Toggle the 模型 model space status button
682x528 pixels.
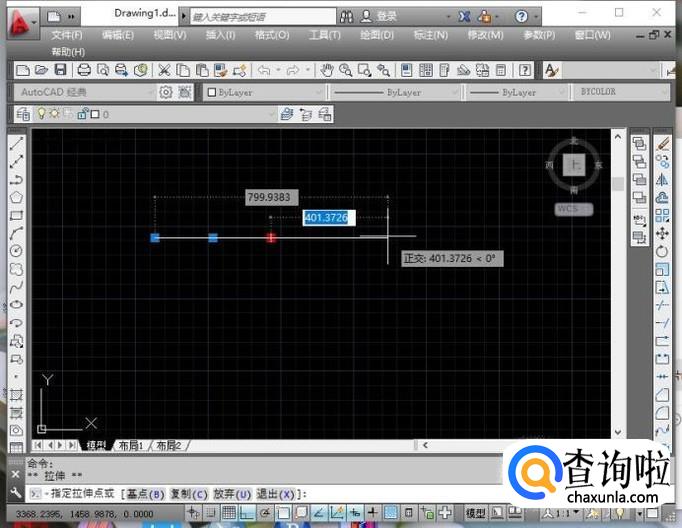476,513
